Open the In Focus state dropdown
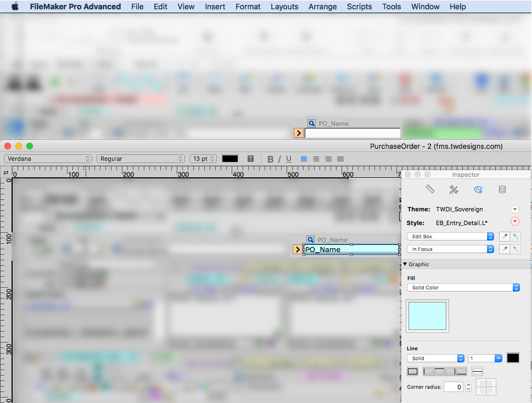The image size is (532, 403). 450,249
